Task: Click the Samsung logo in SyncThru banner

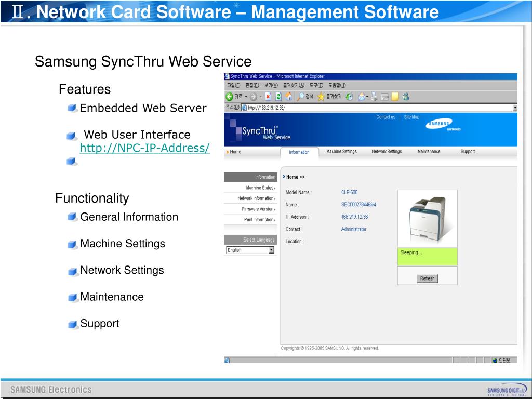Action: [443, 125]
